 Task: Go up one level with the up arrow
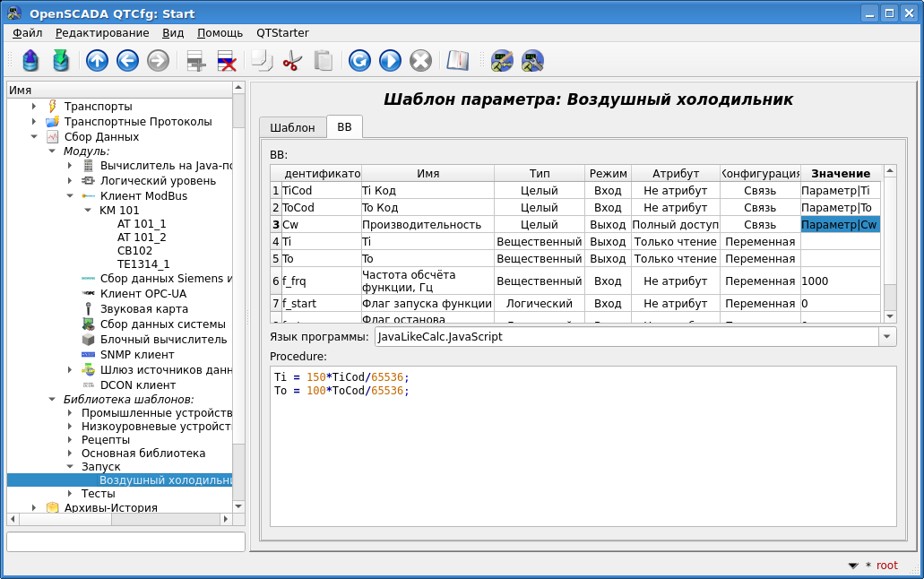tap(97, 61)
